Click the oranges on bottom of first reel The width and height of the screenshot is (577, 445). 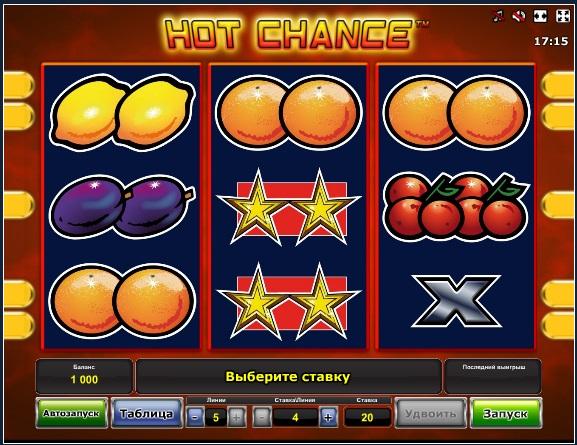[x=122, y=301]
